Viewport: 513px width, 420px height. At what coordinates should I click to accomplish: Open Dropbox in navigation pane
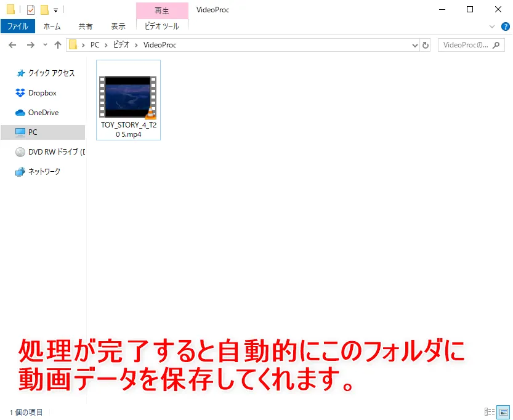click(x=36, y=93)
